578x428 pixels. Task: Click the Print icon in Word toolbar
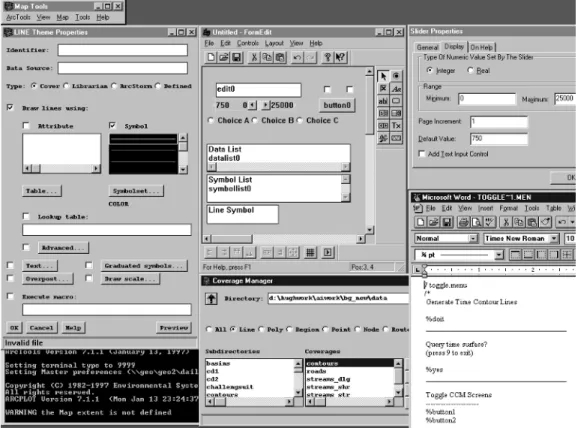tap(463, 222)
